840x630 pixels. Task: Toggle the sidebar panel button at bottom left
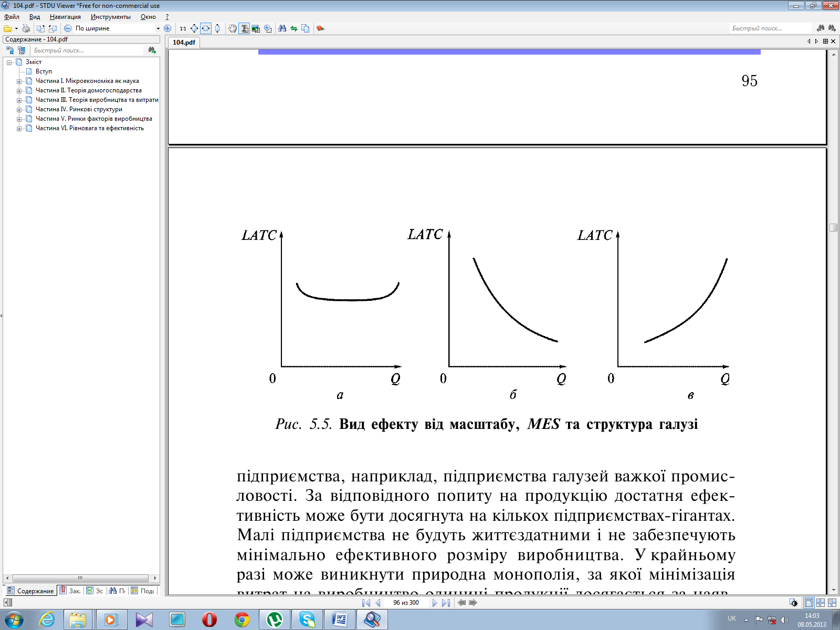pyautogui.click(x=7, y=603)
